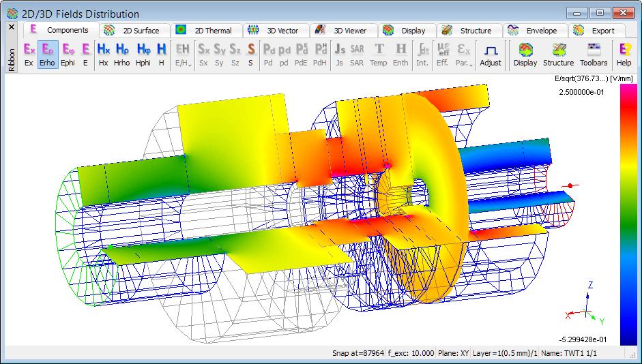The width and height of the screenshot is (642, 364).
Task: Click the Structure ribbon icon
Action: [558, 55]
